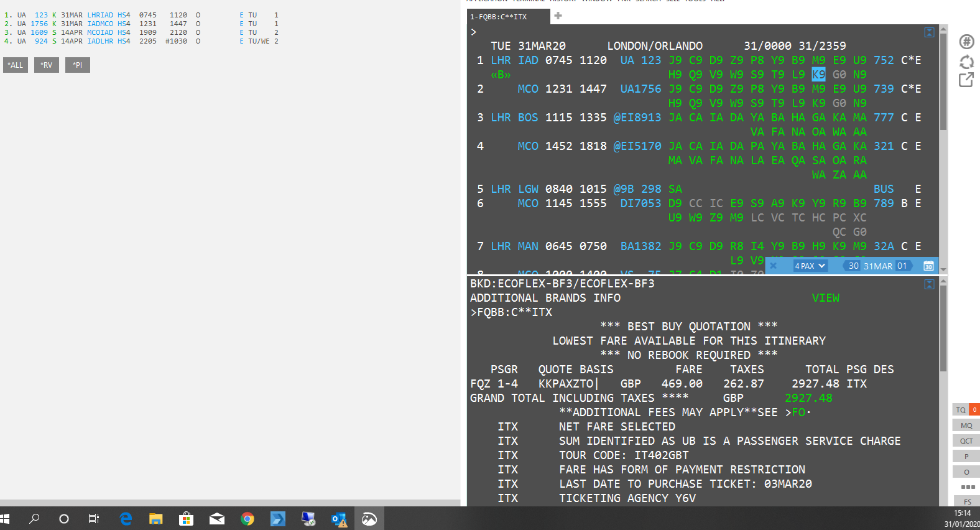
Task: Launch Microsoft Edge from taskbar
Action: 126,519
